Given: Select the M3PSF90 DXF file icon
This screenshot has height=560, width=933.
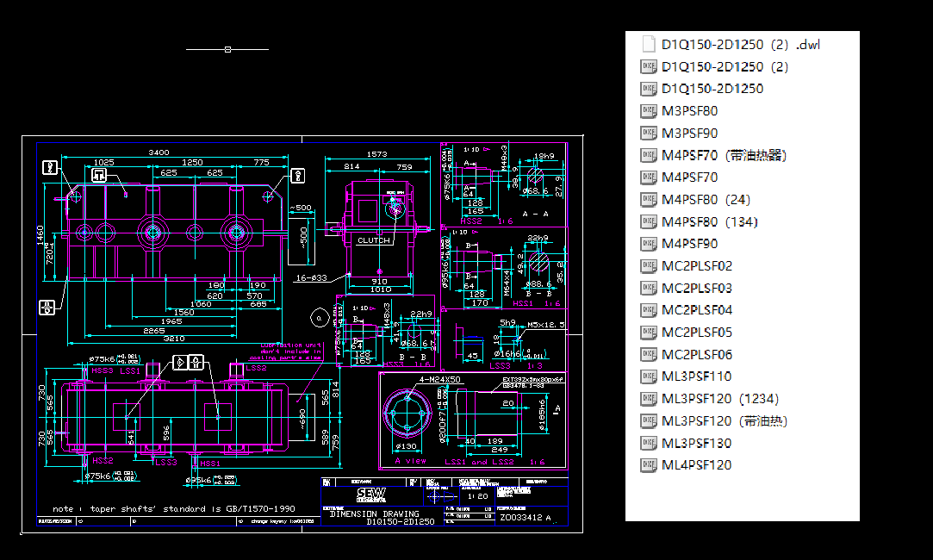Looking at the screenshot, I should pyautogui.click(x=648, y=133).
